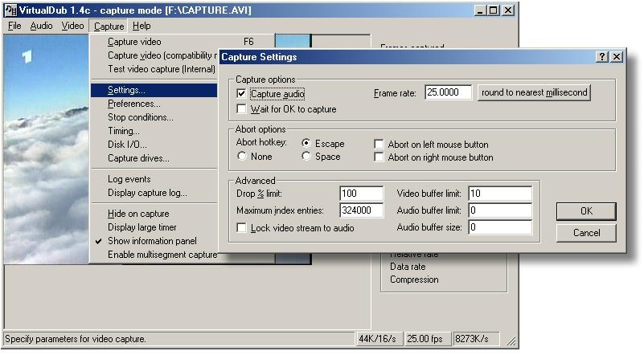Enable Abort on left mouse button
This screenshot has height=355, width=644.
tap(379, 144)
